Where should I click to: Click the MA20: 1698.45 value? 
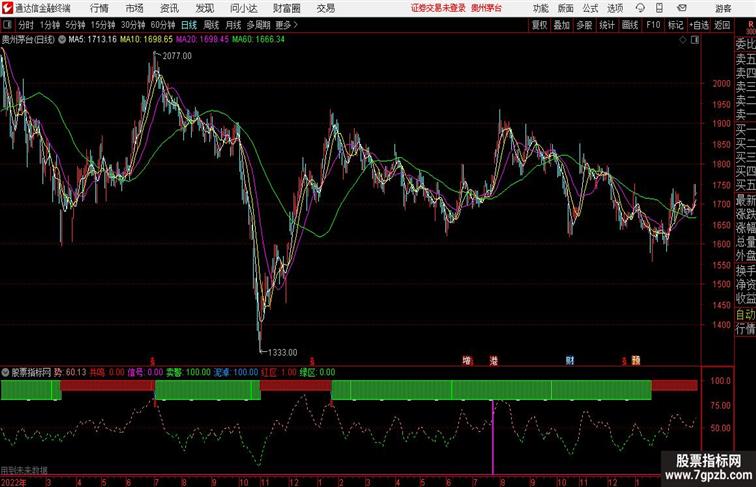tap(202, 40)
